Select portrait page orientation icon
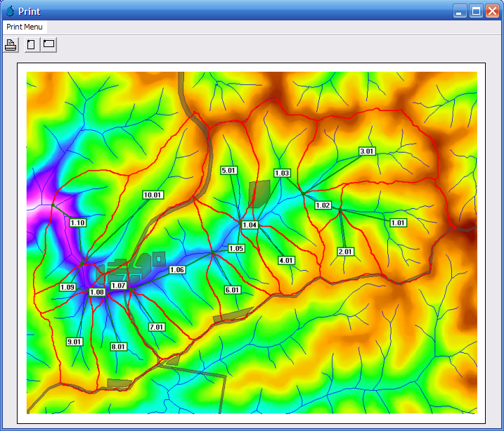 pyautogui.click(x=32, y=45)
